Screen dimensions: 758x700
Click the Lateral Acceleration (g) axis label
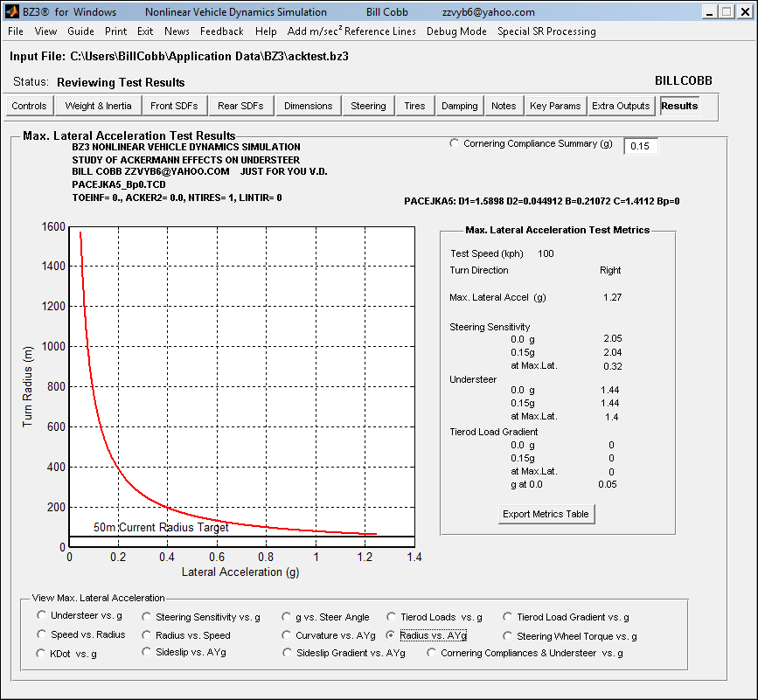coord(240,572)
